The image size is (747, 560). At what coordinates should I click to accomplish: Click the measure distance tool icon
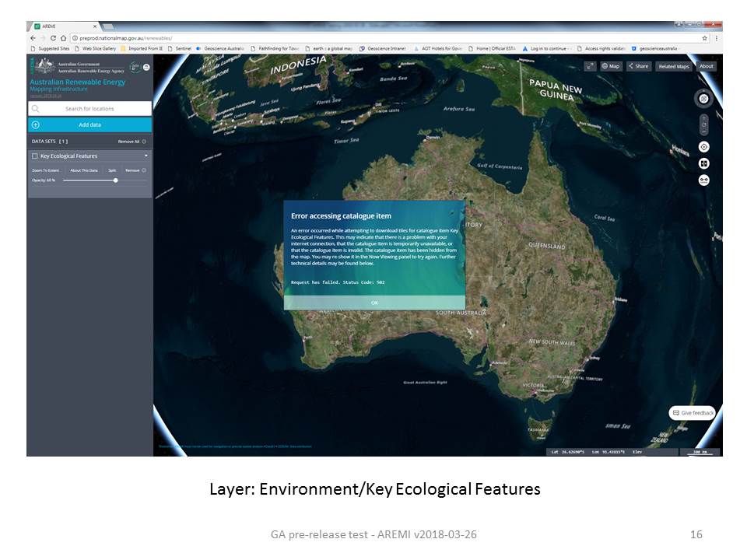click(703, 180)
